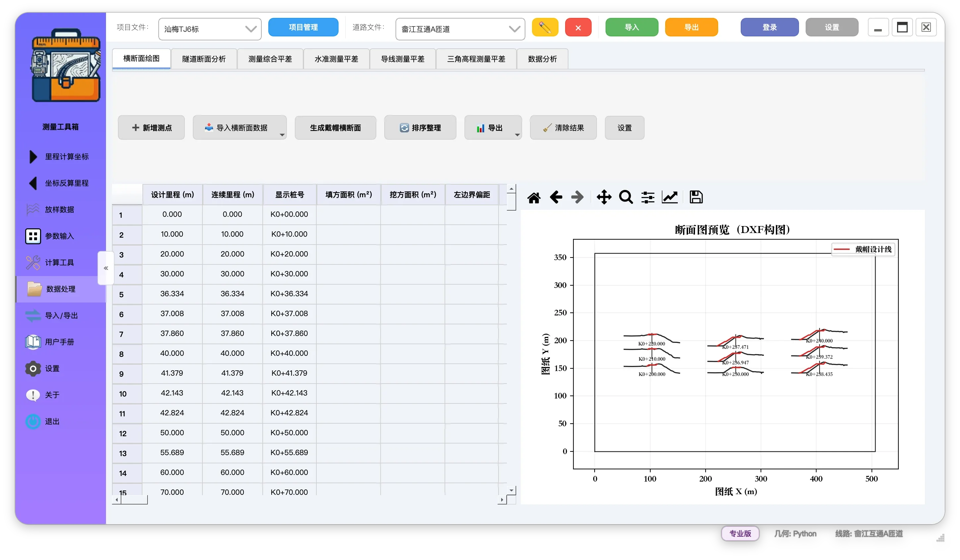Collapse the sidebar with the chevron handle
The width and height of the screenshot is (960, 560).
point(106,268)
